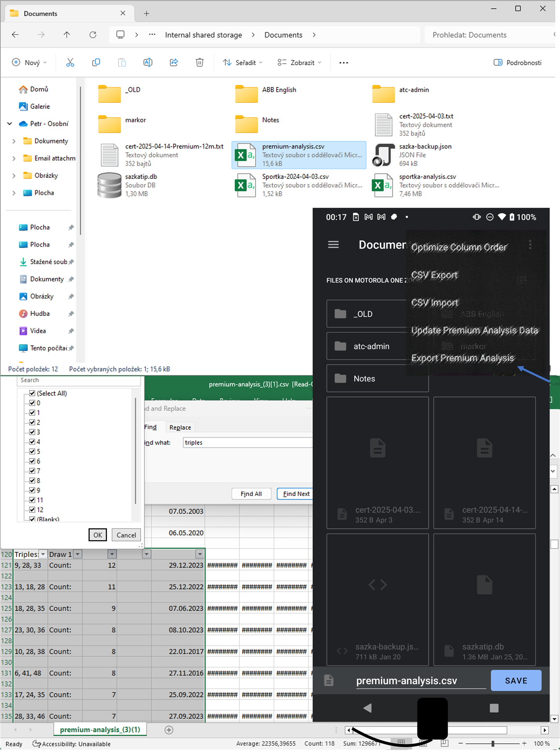This screenshot has height=752, width=560.
Task: Close the Documents Explorer tab
Action: pyautogui.click(x=123, y=13)
